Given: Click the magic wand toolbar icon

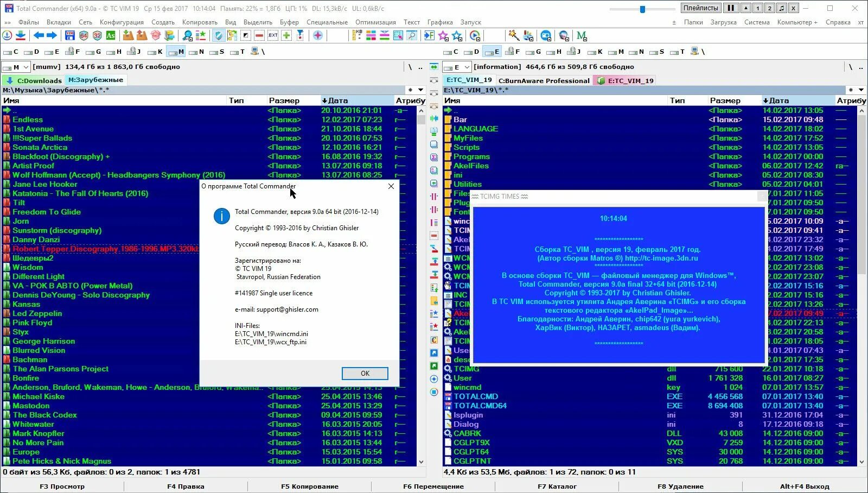Looking at the screenshot, I should [514, 35].
